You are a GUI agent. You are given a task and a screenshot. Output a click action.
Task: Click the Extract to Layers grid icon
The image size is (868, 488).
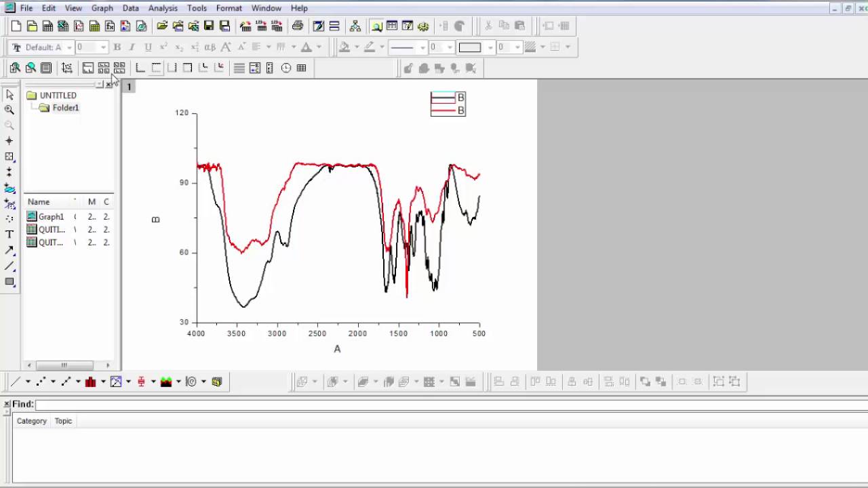(x=104, y=68)
